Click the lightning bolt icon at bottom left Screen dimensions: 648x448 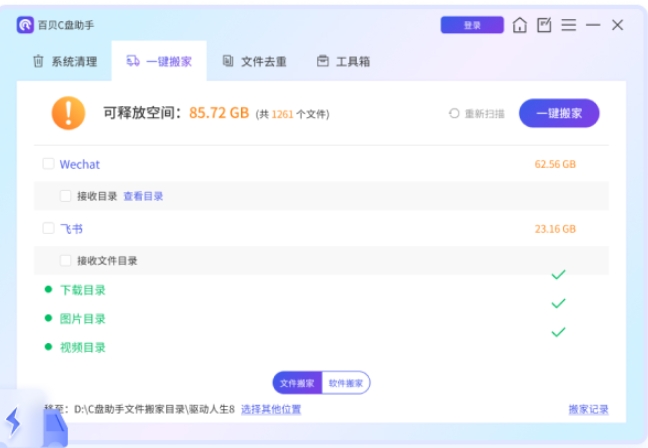click(13, 422)
